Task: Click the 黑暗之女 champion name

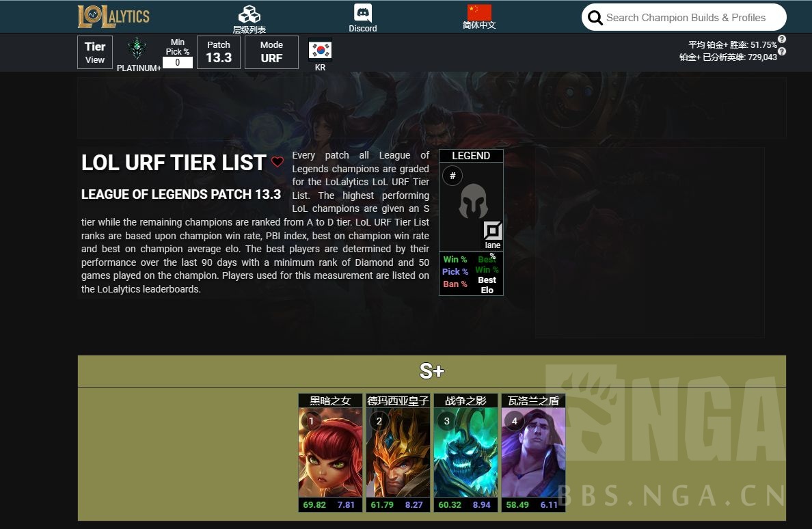Action: 330,401
